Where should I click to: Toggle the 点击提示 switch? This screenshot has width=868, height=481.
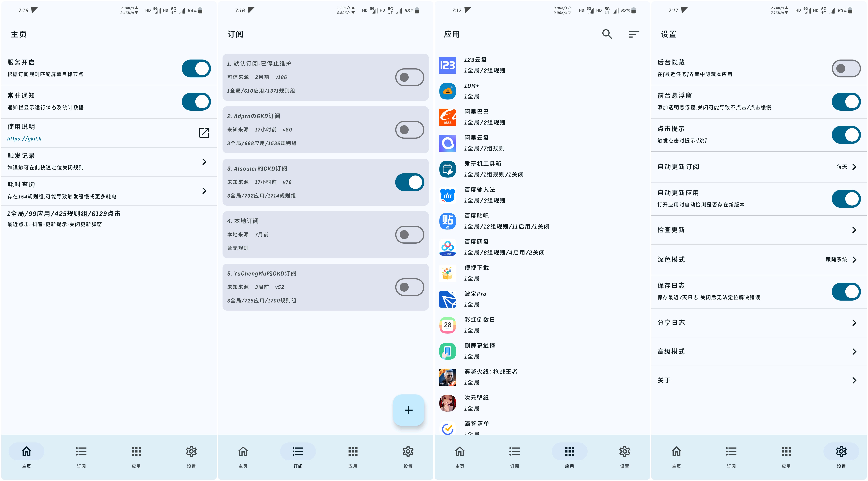[x=846, y=135]
